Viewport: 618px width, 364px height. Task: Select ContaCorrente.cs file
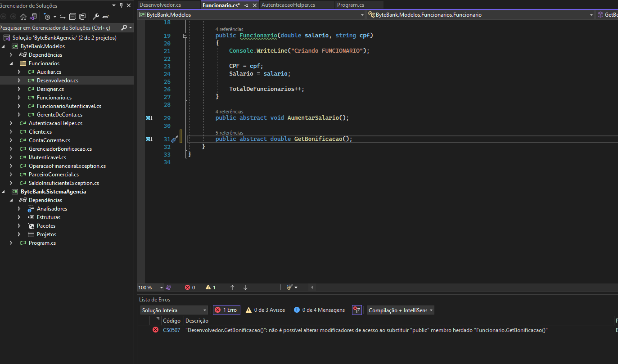click(50, 140)
